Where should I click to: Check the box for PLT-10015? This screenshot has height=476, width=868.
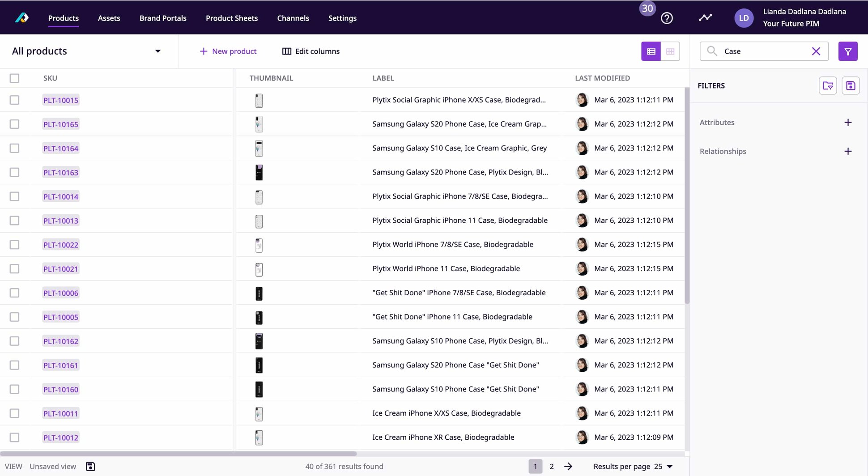[x=15, y=100]
